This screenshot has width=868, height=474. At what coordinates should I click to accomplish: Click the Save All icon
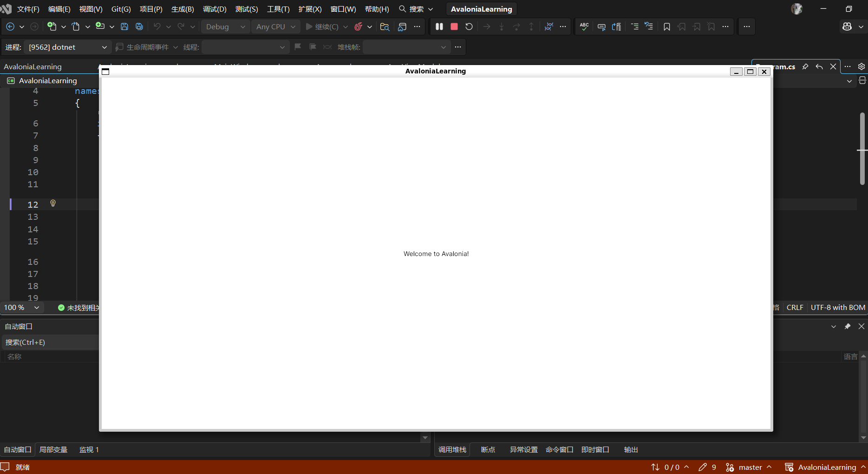tap(139, 26)
